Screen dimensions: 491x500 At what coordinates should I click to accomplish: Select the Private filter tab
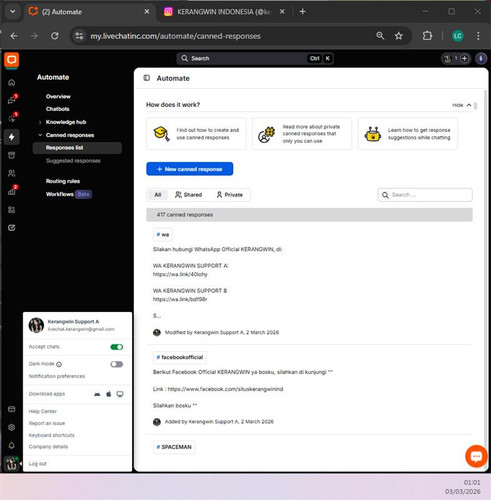(230, 195)
